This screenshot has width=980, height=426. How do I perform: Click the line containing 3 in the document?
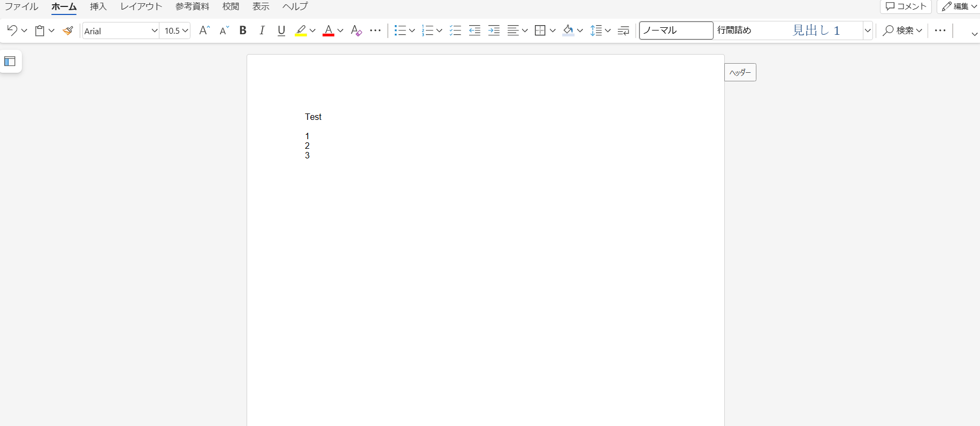[307, 155]
